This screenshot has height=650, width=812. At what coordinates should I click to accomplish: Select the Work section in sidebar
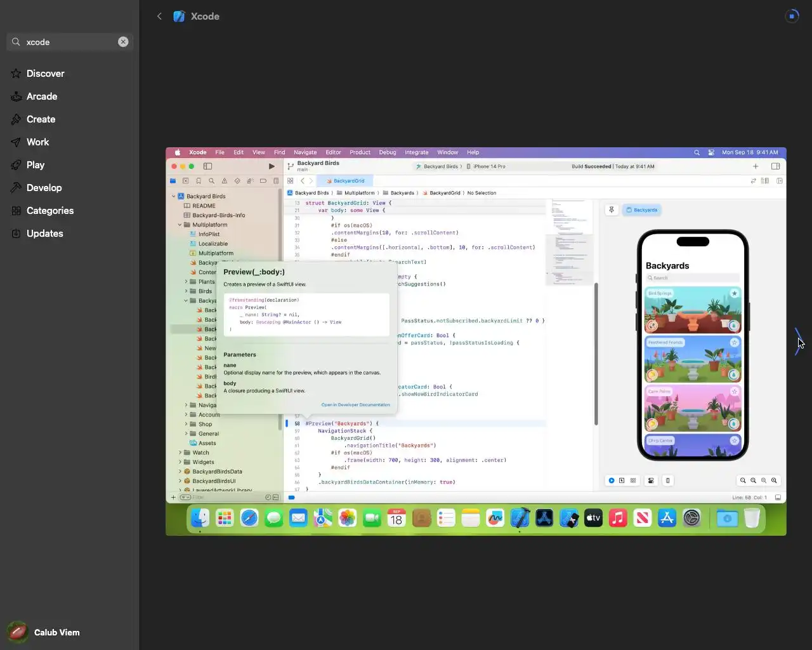37,142
